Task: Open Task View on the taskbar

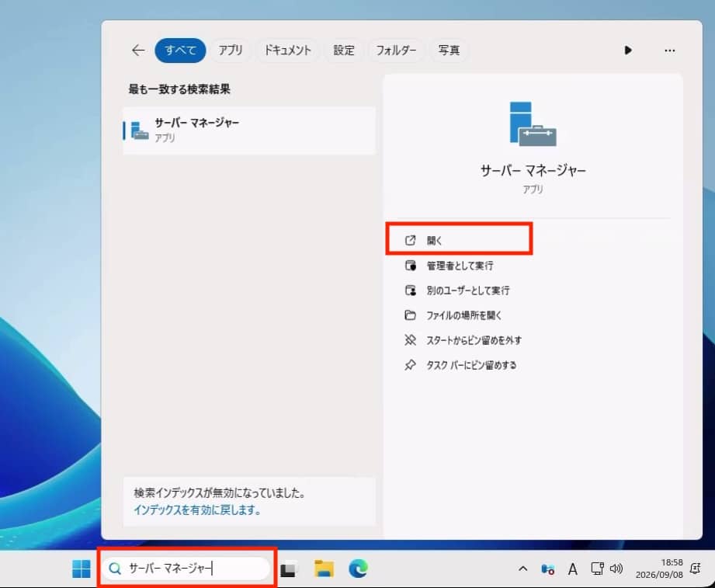Action: [288, 569]
